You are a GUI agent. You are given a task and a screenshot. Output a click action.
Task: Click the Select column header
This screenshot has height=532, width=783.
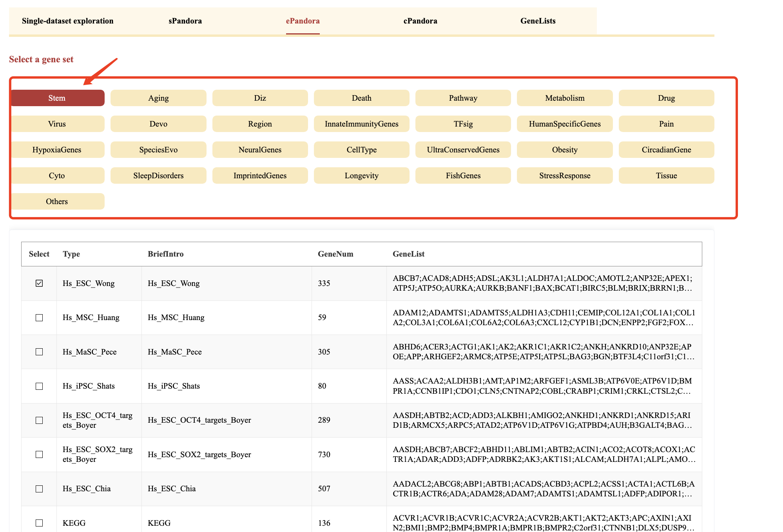pyautogui.click(x=39, y=254)
